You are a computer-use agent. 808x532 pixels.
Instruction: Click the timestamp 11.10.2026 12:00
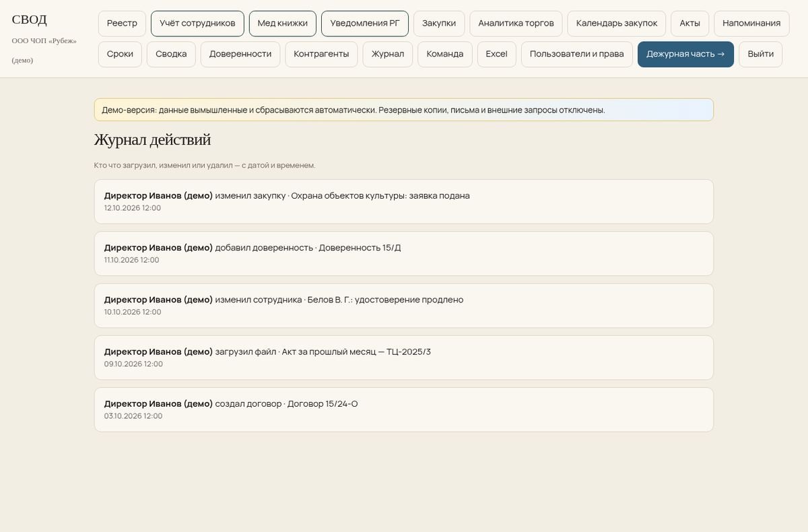tap(132, 260)
